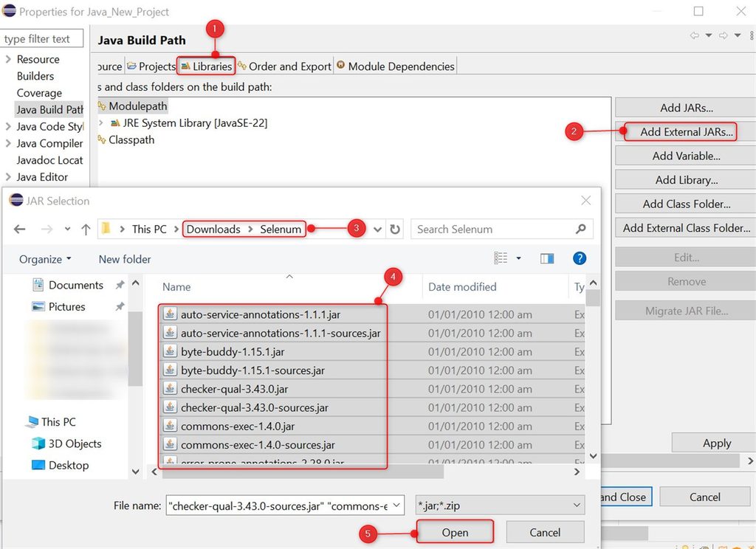Expand the Resource properties node
The width and height of the screenshot is (756, 549).
click(8, 59)
